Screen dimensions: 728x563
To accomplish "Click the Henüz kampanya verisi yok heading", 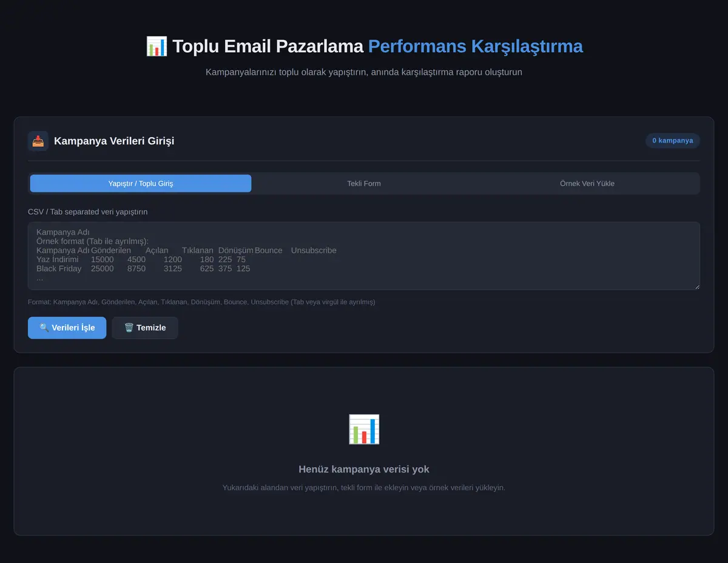I will (364, 469).
